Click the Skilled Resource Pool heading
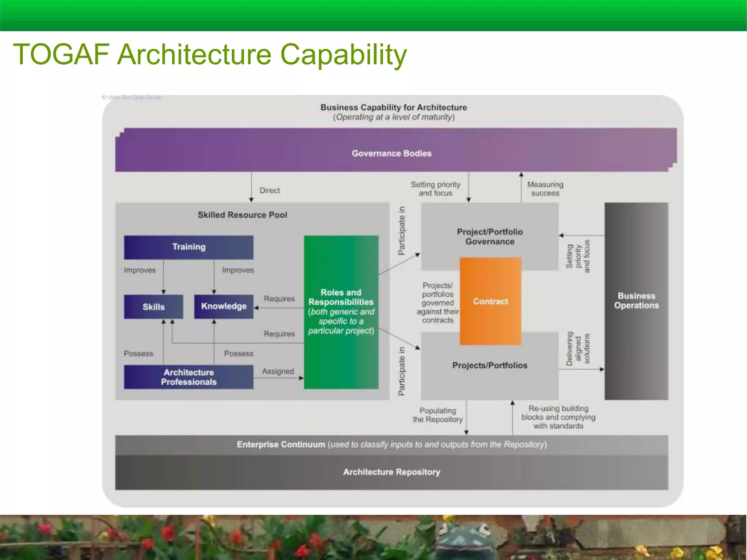This screenshot has width=747, height=560. coord(242,215)
